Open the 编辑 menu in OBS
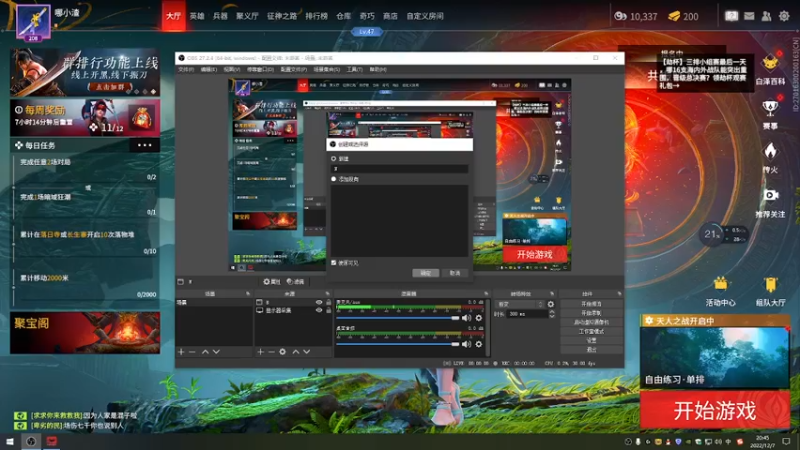 [209, 69]
